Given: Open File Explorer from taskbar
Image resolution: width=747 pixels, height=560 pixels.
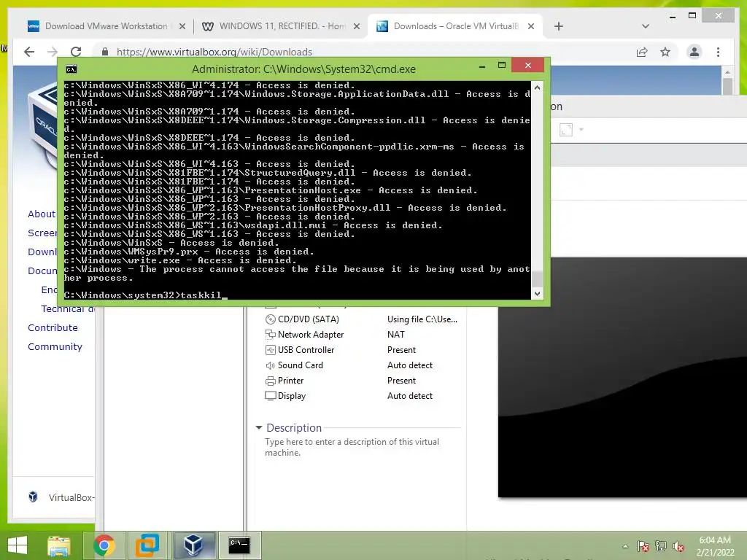Looking at the screenshot, I should pos(59,545).
